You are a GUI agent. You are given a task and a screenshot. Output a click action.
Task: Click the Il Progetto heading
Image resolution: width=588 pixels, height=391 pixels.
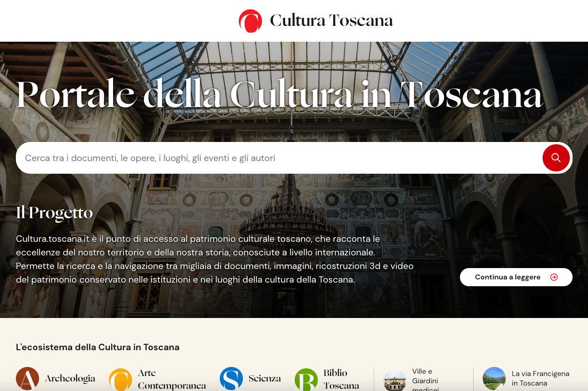[54, 213]
